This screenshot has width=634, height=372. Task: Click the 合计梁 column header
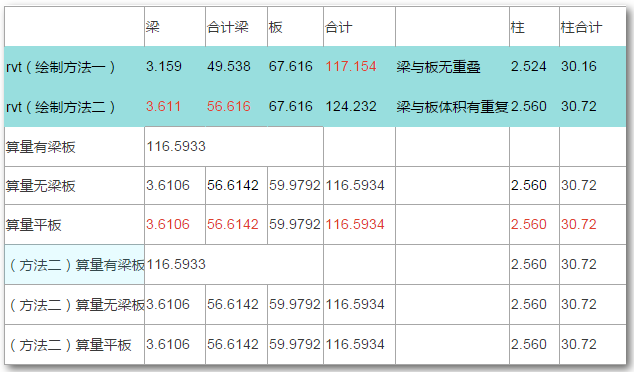point(228,27)
